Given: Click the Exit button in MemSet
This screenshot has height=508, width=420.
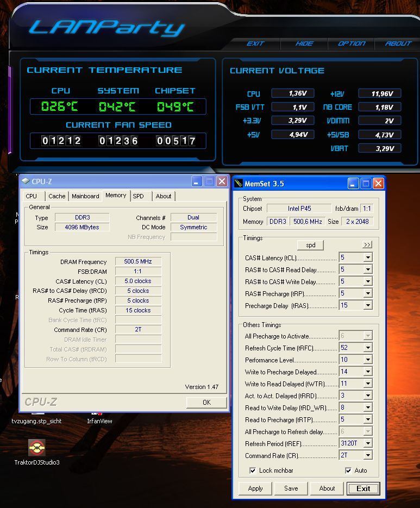Looking at the screenshot, I should pyautogui.click(x=363, y=488).
